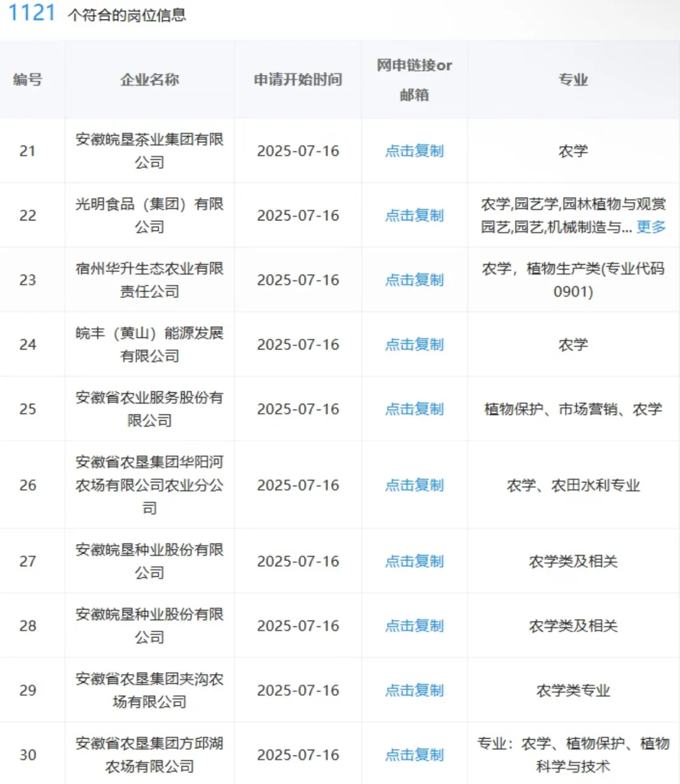The image size is (680, 784).
Task: Select company 宿州华升生态农业有限责任公司
Action: coord(150,280)
